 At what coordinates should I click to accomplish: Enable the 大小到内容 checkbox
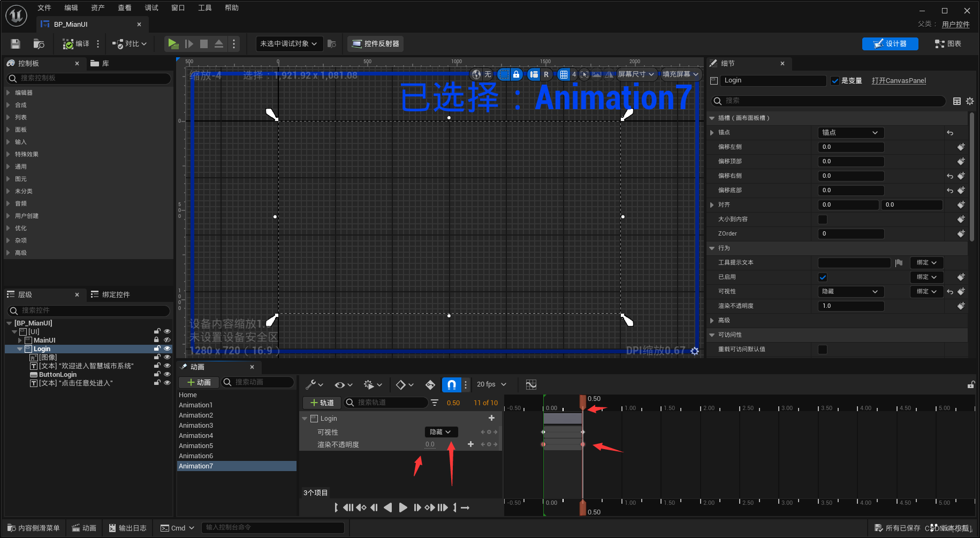(823, 219)
